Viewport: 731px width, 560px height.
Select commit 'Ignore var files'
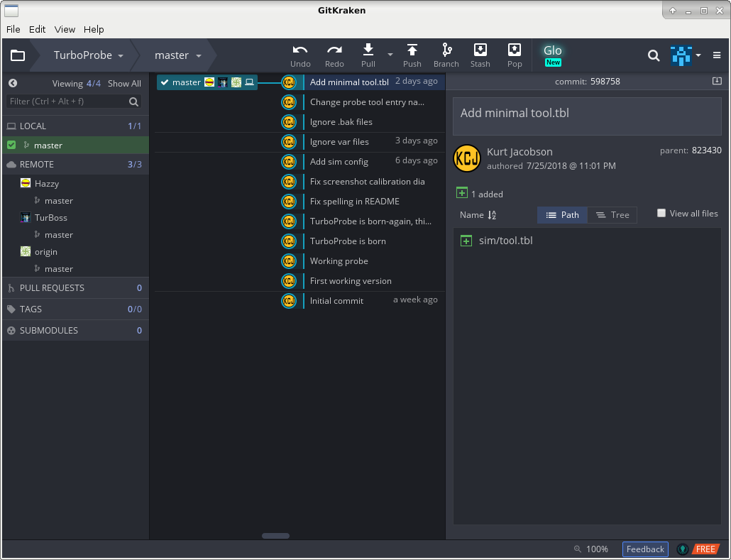click(339, 142)
